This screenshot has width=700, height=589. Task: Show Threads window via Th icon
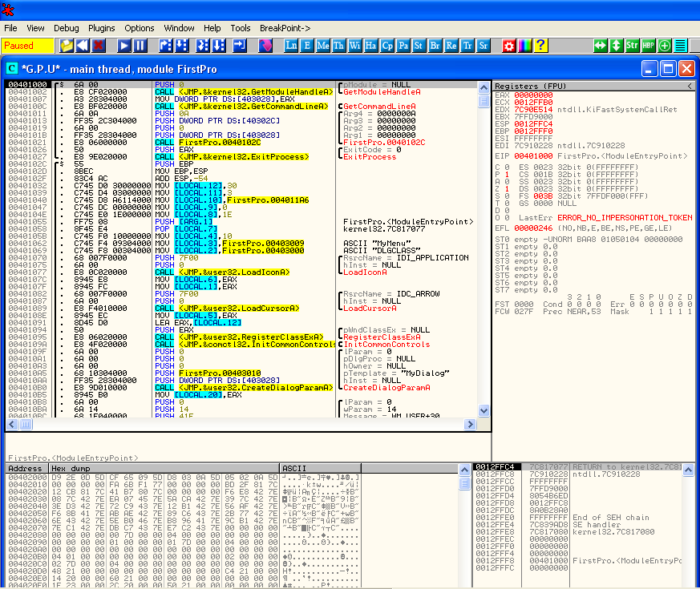coord(339,46)
